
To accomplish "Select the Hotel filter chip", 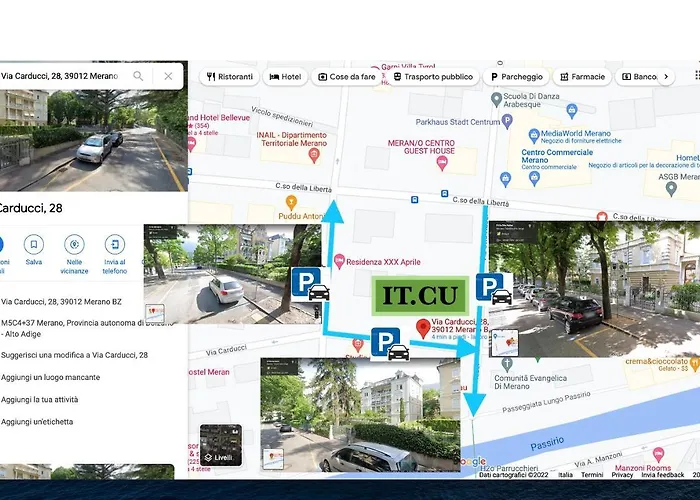I will [285, 76].
